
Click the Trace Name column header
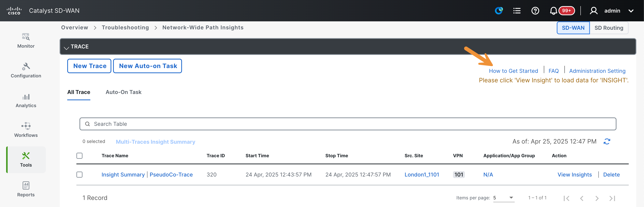point(115,156)
